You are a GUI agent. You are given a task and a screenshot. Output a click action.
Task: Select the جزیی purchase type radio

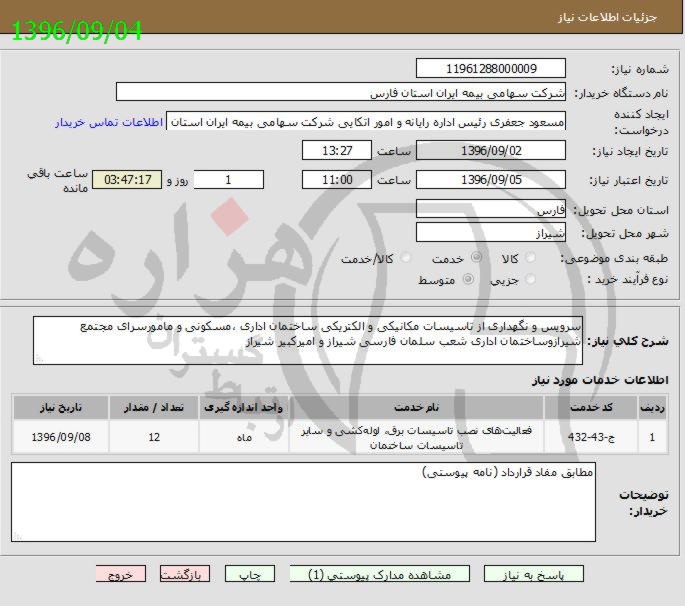[530, 279]
